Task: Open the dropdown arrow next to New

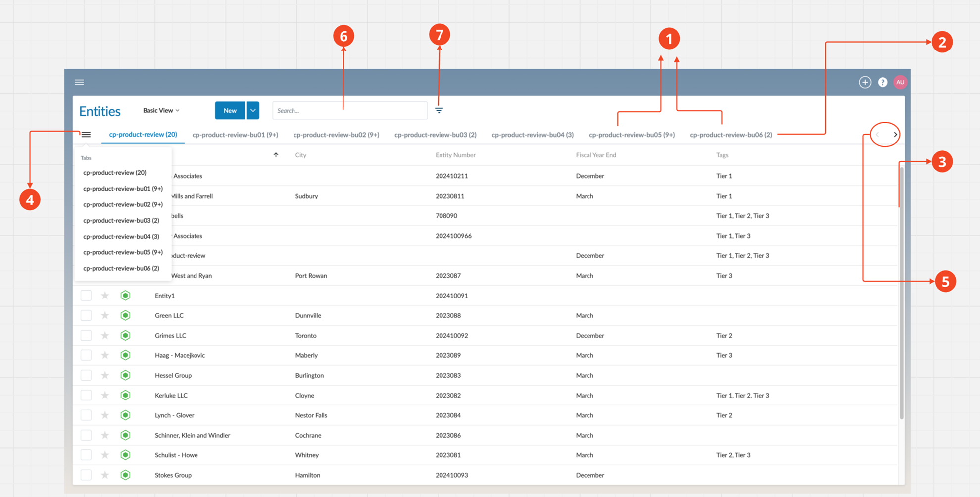Action: 253,110
